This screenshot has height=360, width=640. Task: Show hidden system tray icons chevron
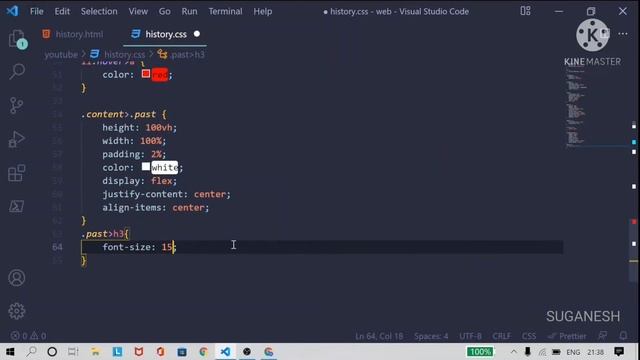pos(513,351)
